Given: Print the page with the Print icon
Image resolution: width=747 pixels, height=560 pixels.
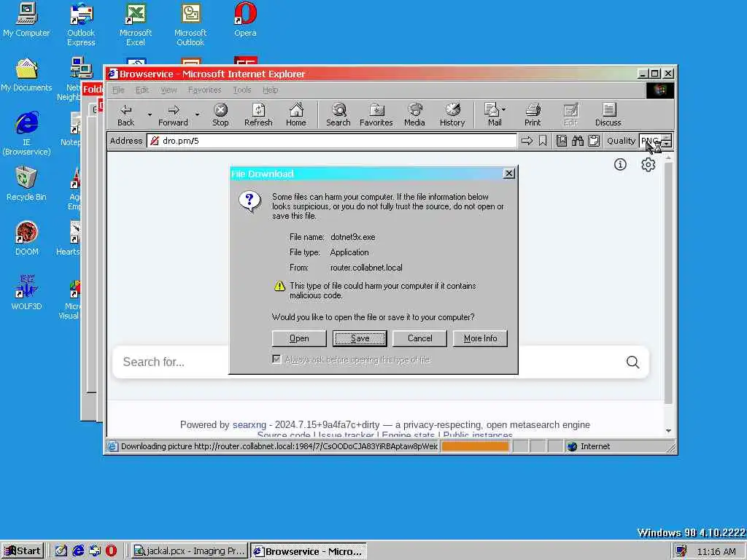Looking at the screenshot, I should [x=533, y=114].
